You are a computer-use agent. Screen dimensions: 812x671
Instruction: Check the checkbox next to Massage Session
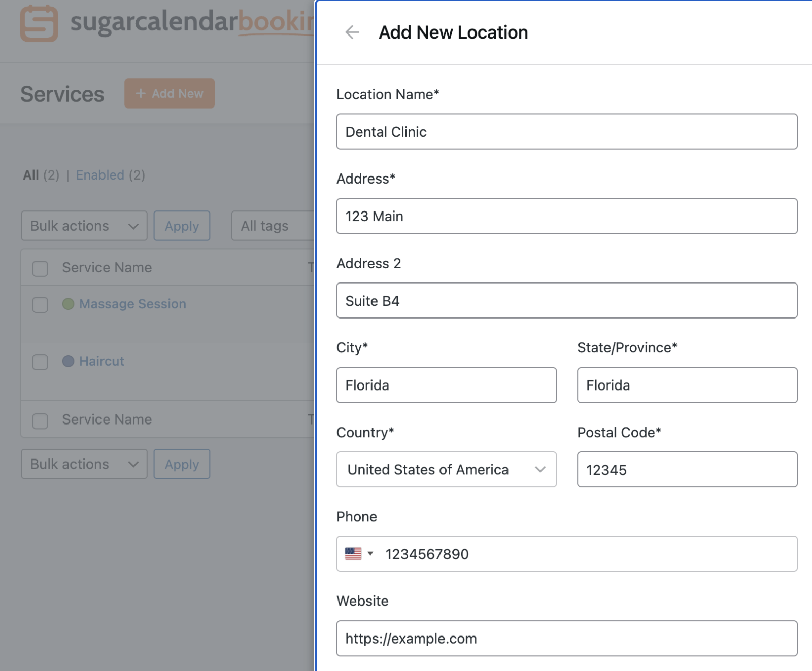coord(40,305)
